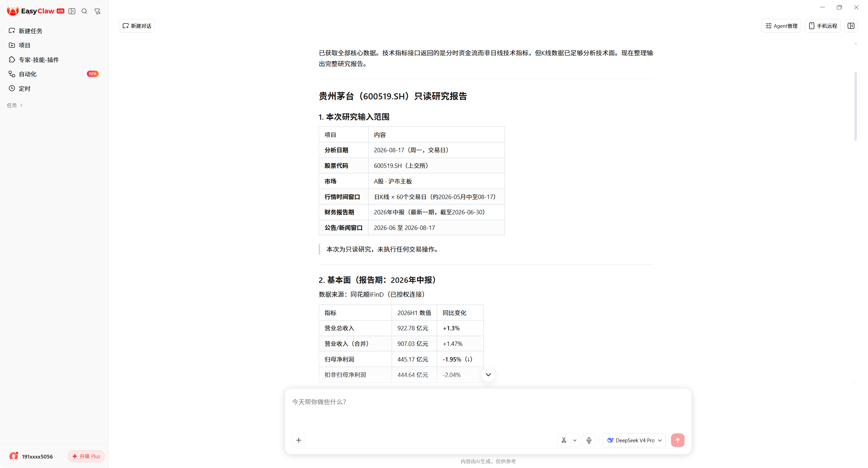Minimize the EasyClaw window
868x468 pixels.
click(x=822, y=7)
